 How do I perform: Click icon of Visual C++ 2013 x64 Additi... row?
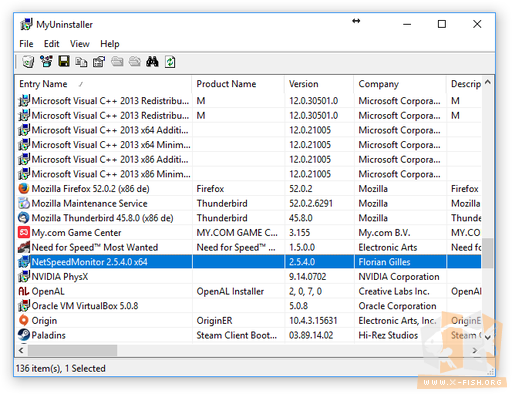24,130
